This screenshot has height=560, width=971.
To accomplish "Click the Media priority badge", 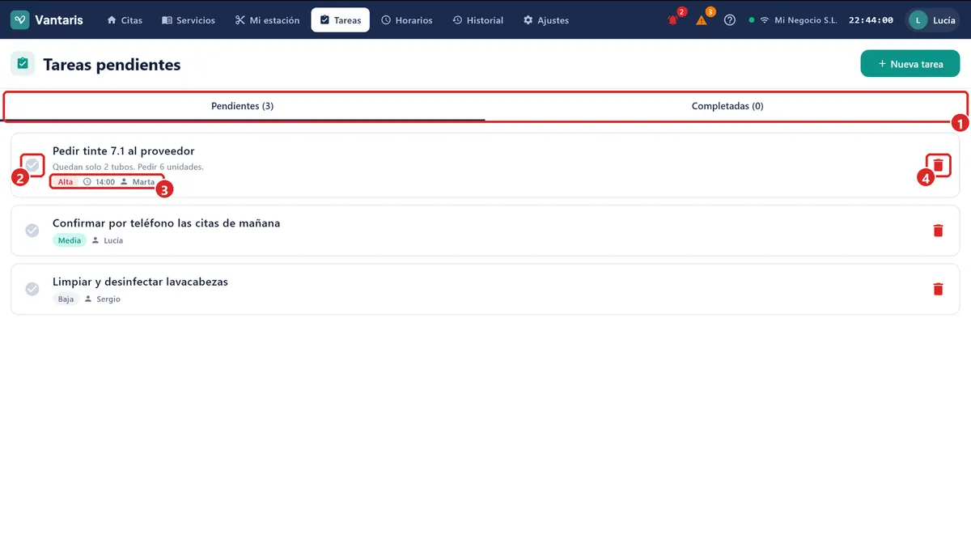I will (x=70, y=240).
